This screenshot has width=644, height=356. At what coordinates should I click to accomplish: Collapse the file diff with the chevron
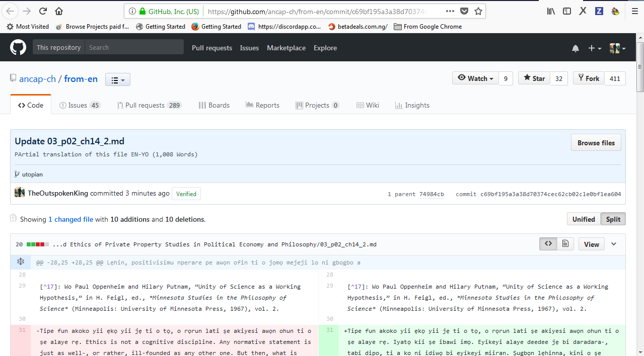click(614, 244)
